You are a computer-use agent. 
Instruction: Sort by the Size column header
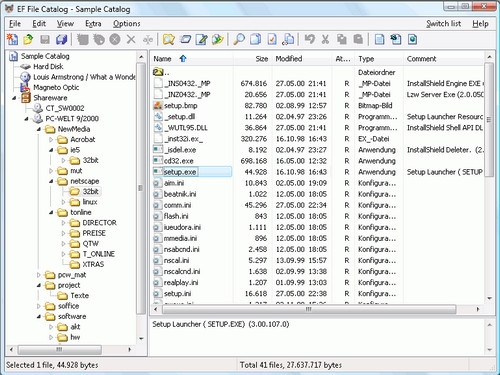point(253,59)
